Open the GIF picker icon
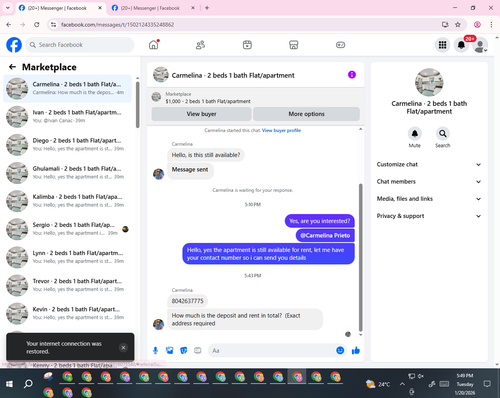This screenshot has height=398, width=500. coord(198,350)
